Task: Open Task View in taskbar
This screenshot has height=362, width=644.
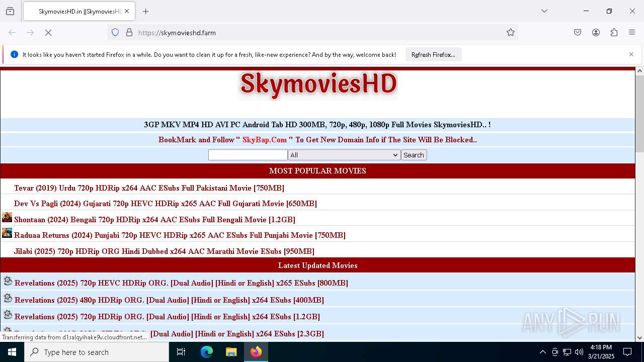Action: click(x=181, y=352)
